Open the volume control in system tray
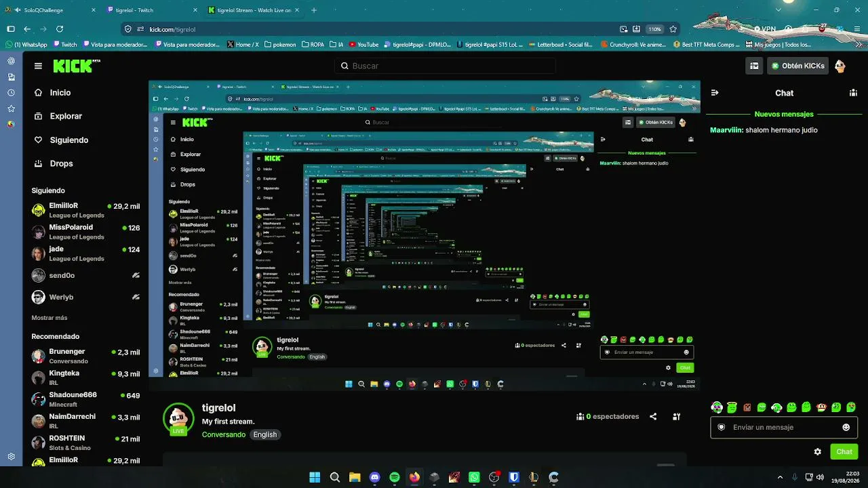The image size is (868, 488). (820, 477)
